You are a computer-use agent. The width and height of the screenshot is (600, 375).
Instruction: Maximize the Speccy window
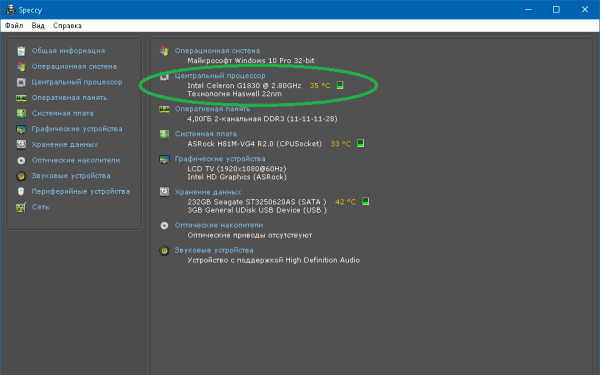(x=556, y=10)
